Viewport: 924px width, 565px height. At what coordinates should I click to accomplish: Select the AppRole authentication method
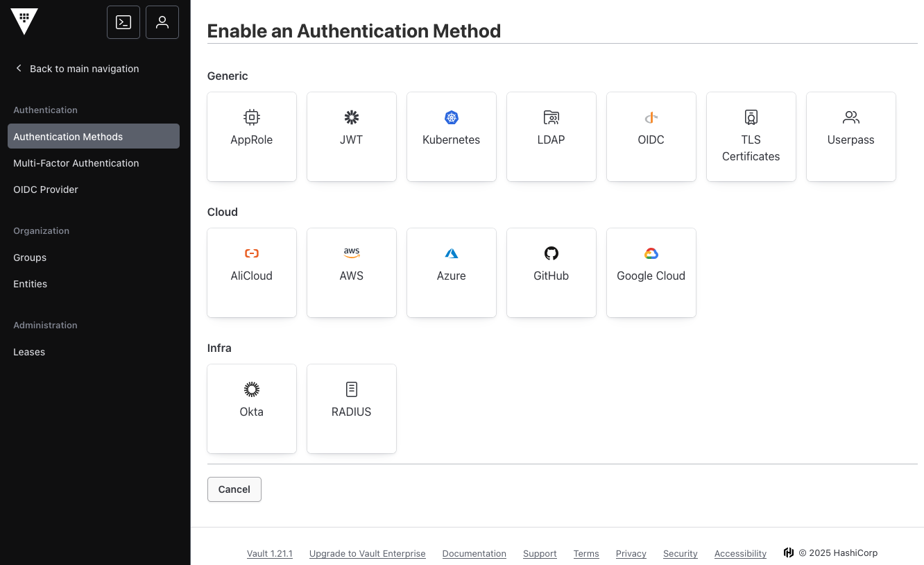click(252, 137)
